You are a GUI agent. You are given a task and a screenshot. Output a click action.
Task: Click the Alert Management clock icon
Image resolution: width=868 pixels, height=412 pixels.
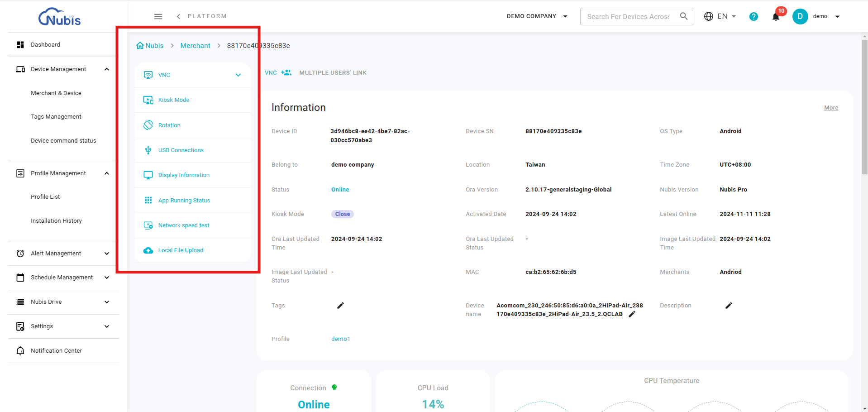(20, 254)
